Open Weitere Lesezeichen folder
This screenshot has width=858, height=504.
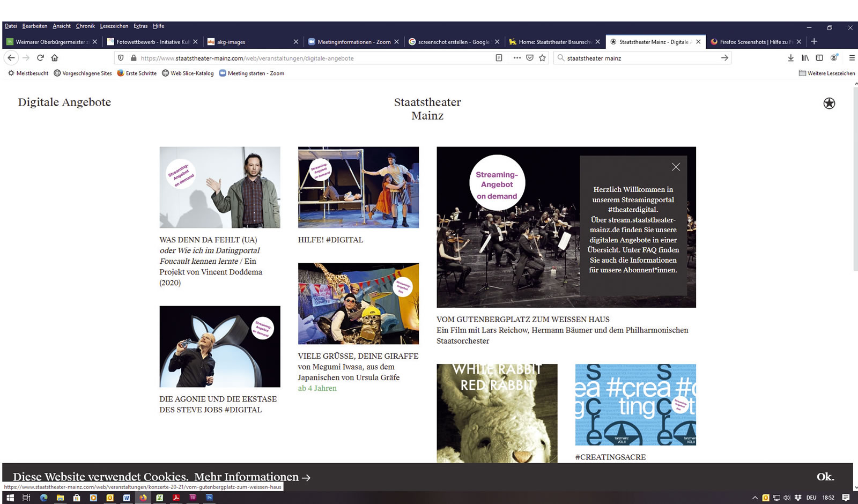(x=827, y=73)
